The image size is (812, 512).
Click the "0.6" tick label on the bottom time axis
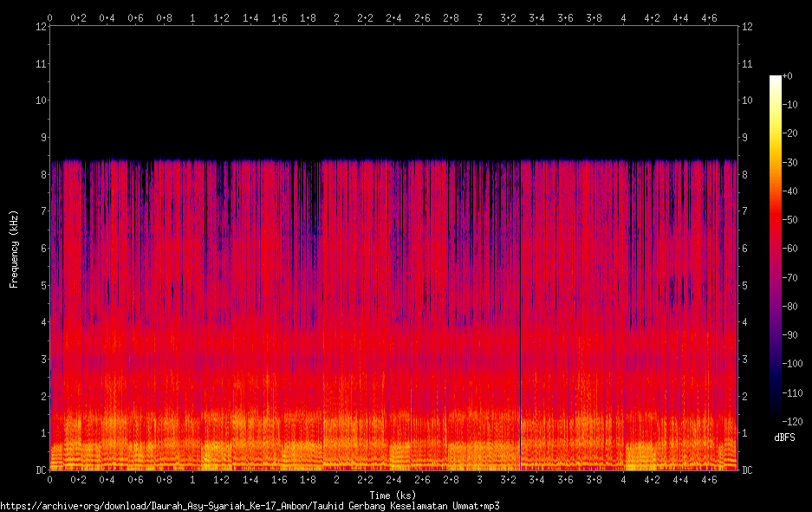pos(136,480)
